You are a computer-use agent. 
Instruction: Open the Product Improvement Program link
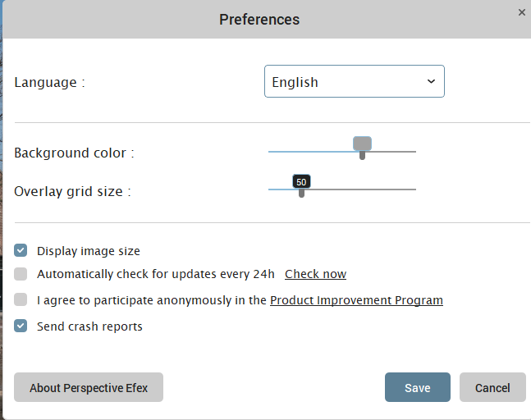pyautogui.click(x=356, y=300)
